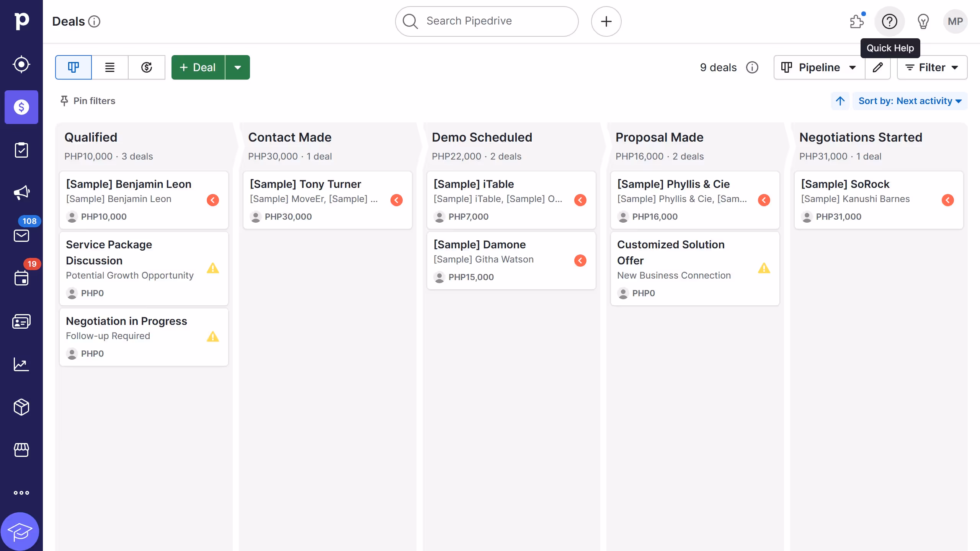Open the Deals section from the sidebar

(21, 107)
